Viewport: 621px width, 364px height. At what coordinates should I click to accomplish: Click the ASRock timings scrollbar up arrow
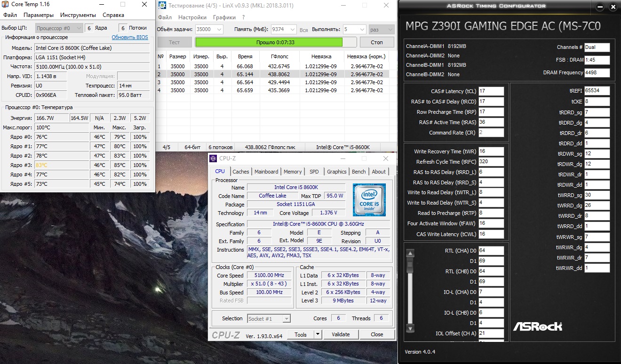tap(410, 253)
